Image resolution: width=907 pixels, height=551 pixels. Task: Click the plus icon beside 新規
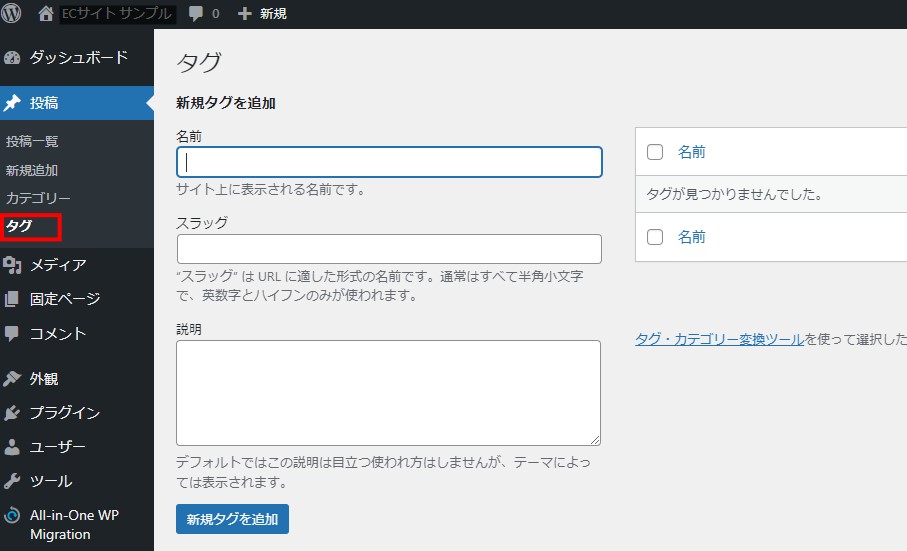pyautogui.click(x=244, y=14)
